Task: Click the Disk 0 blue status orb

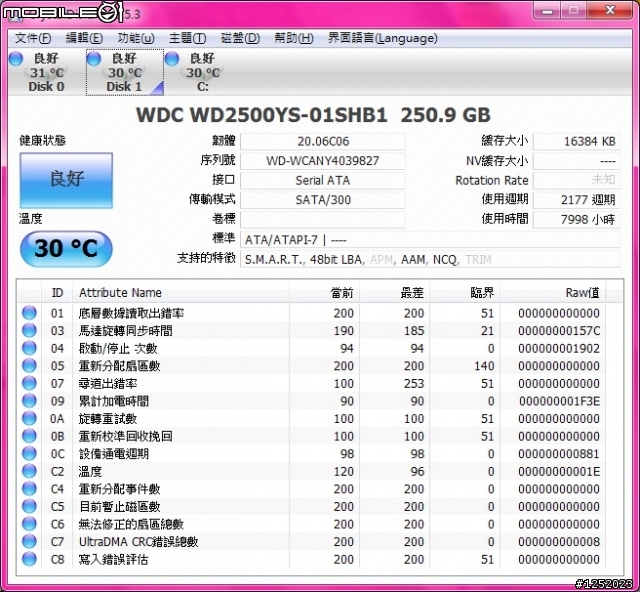Action: pyautogui.click(x=16, y=59)
